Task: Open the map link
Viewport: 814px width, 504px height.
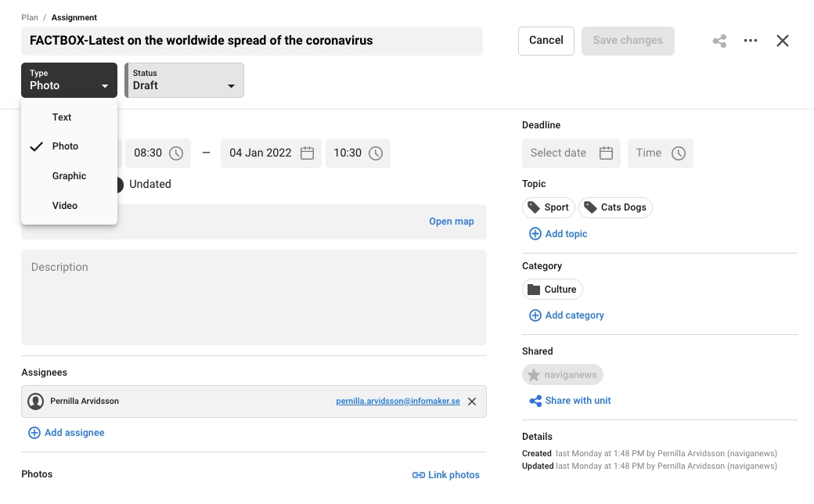Action: [x=452, y=221]
